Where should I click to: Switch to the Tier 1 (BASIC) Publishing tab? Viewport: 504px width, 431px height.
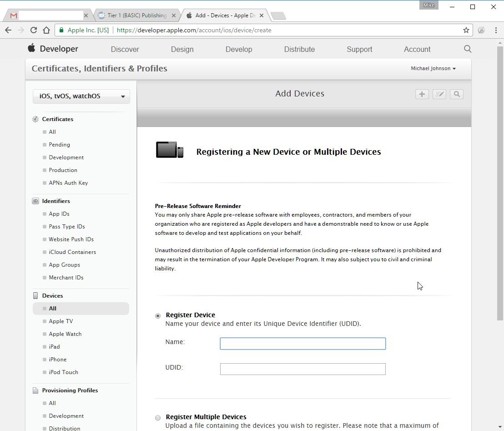pos(137,15)
